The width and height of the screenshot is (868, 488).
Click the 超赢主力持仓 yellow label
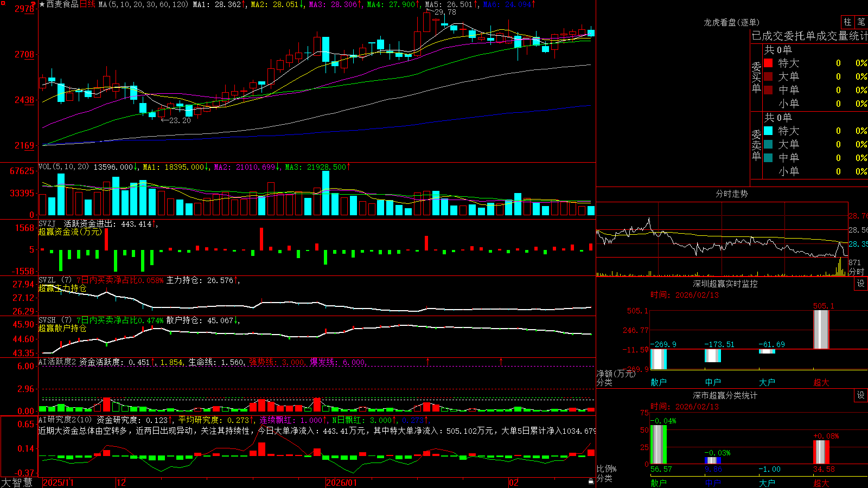tap(62, 288)
